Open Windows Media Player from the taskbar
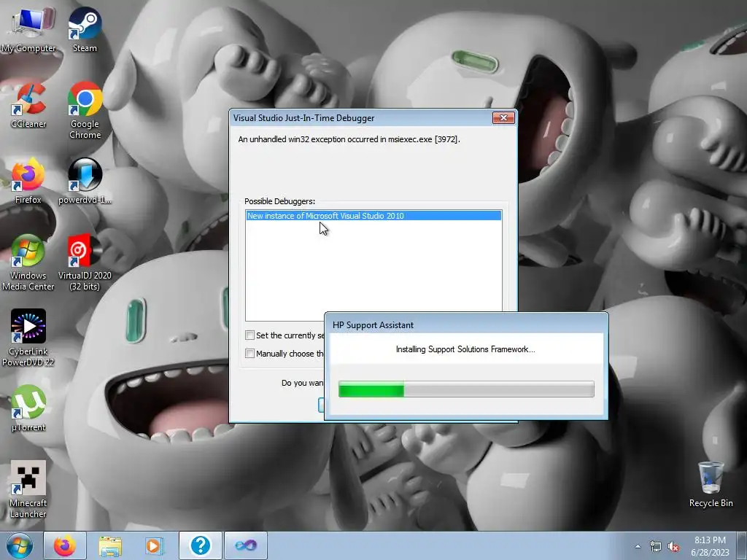747x560 pixels. point(154,545)
